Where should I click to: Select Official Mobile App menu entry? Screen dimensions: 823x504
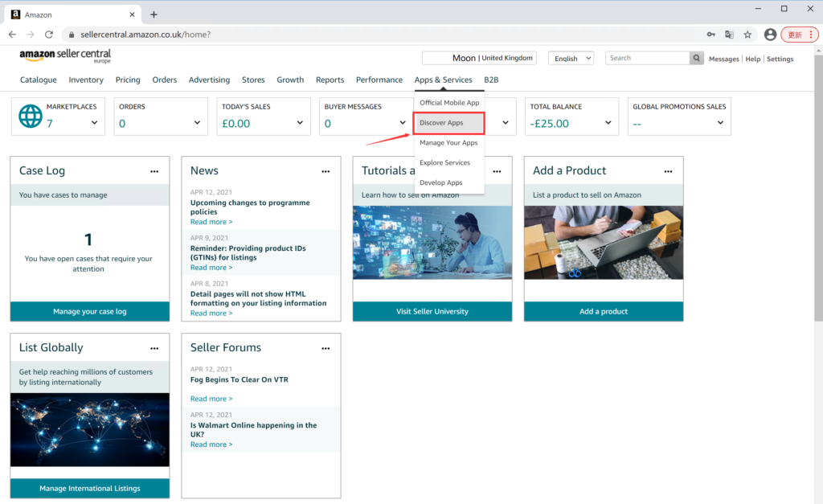point(449,103)
